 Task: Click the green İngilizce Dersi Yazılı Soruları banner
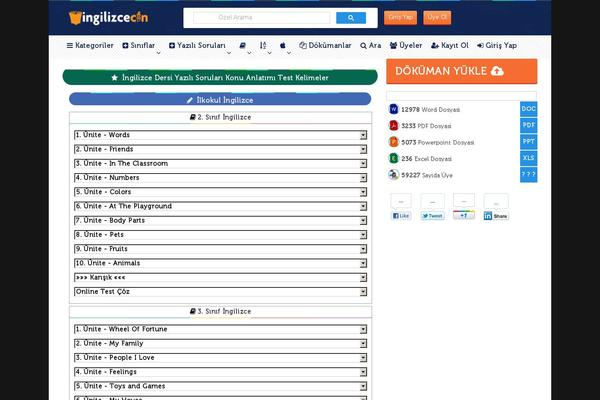(x=220, y=77)
